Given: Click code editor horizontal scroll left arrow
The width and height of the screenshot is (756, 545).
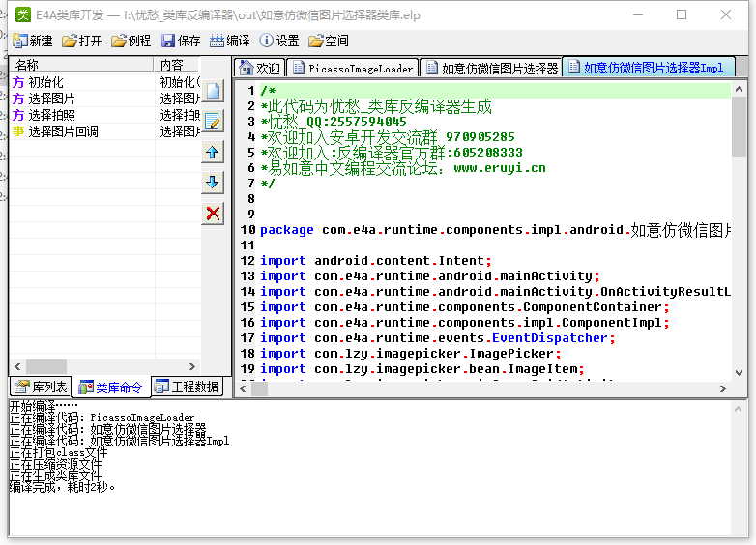Looking at the screenshot, I should point(243,388).
